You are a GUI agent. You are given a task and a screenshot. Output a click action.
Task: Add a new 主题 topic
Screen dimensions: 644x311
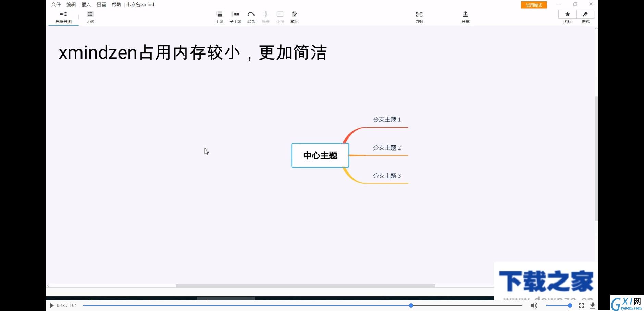[x=219, y=17]
